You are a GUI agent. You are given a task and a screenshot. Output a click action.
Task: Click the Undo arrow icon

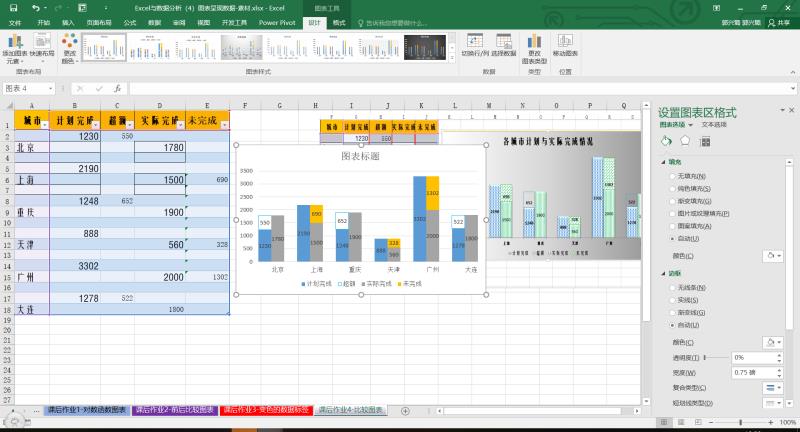point(35,8)
